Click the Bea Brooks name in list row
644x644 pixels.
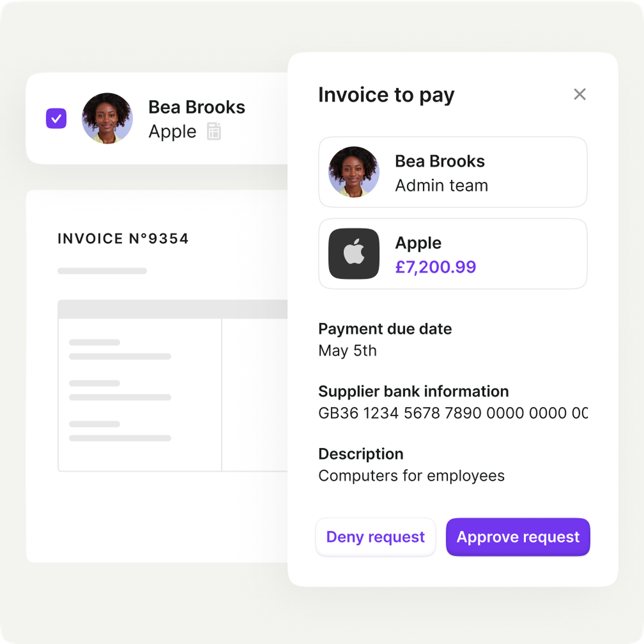pos(197,107)
